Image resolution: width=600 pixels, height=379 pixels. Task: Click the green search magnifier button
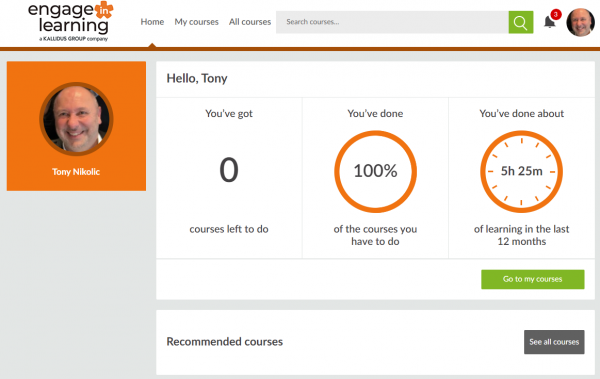pyautogui.click(x=520, y=22)
